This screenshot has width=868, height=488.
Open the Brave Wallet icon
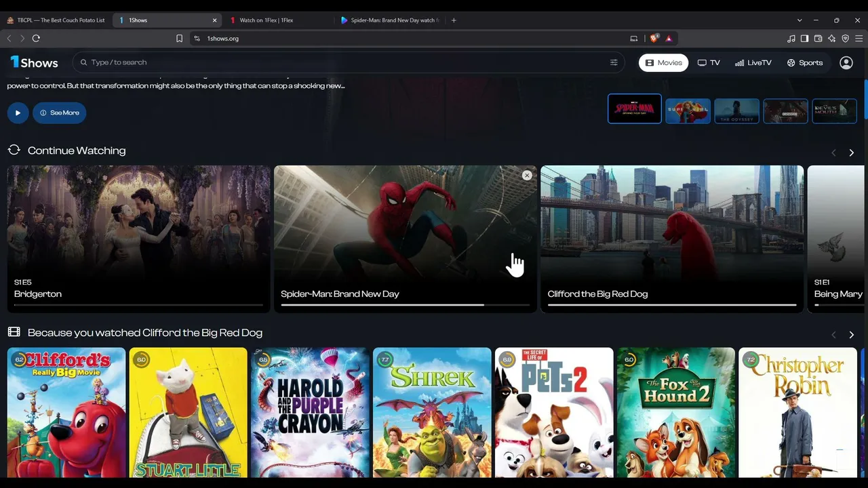pyautogui.click(x=818, y=39)
